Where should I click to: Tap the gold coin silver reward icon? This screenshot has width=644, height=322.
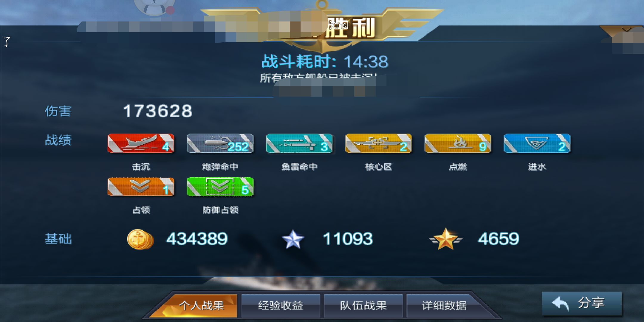[140, 239]
